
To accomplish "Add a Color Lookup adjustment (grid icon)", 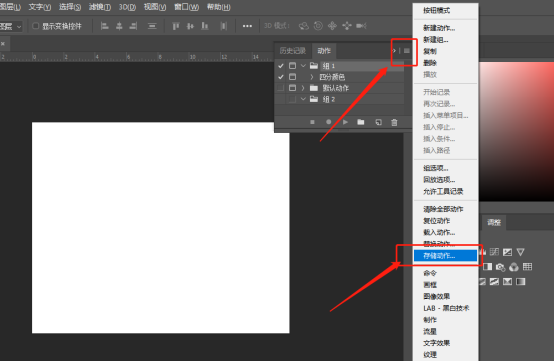I will [x=528, y=267].
